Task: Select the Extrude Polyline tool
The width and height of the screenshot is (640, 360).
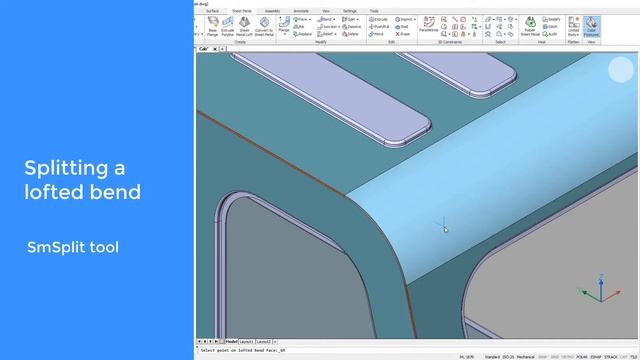Action: tap(227, 27)
